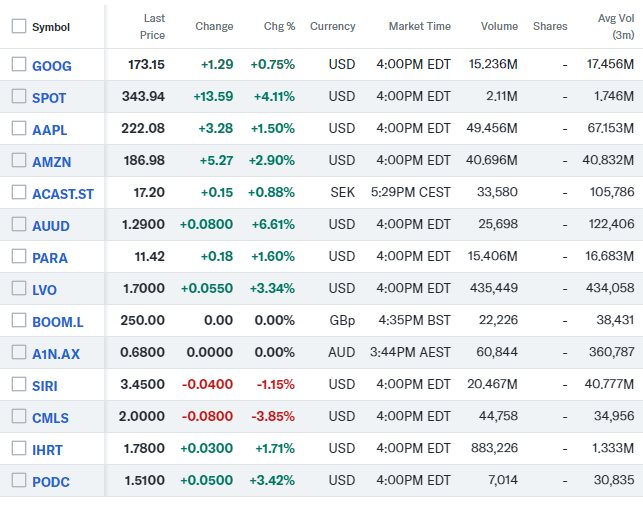The height and width of the screenshot is (507, 643).
Task: Click the Chg % column header
Action: click(279, 27)
